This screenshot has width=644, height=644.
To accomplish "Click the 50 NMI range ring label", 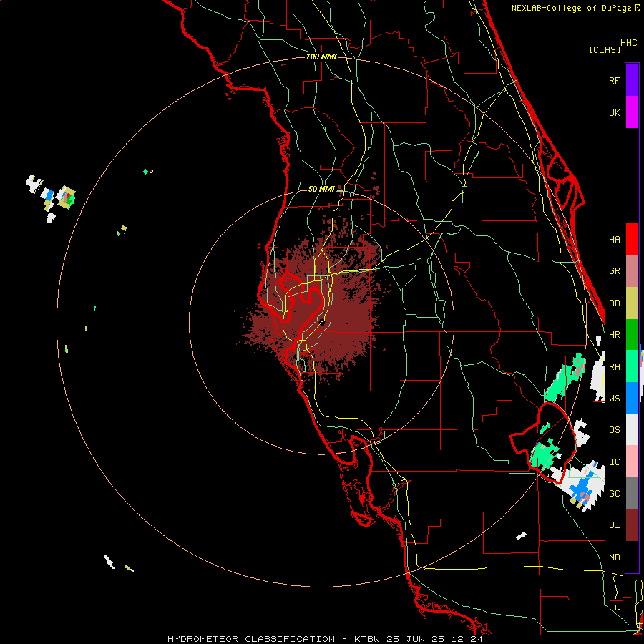I will pyautogui.click(x=321, y=189).
